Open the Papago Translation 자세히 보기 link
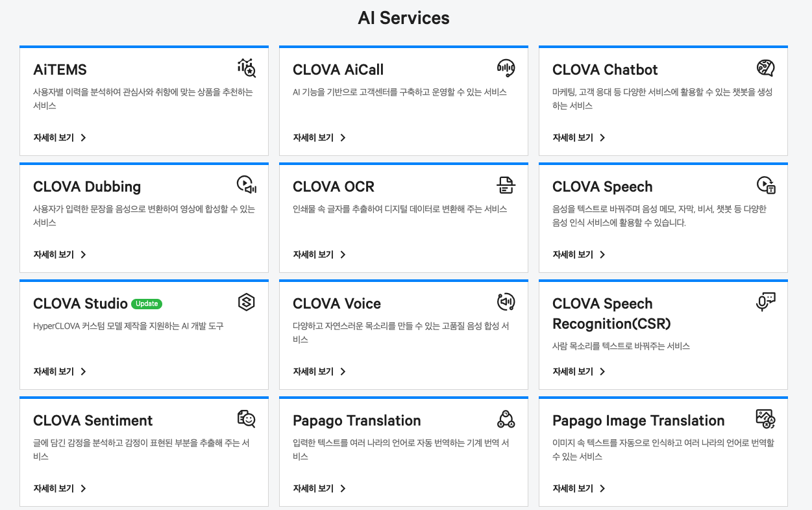 pyautogui.click(x=313, y=488)
